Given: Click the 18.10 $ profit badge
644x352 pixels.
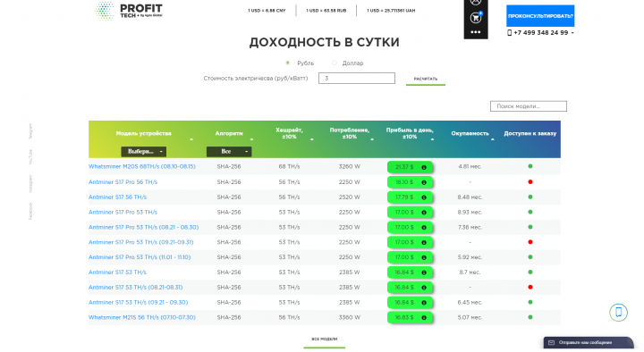Looking at the screenshot, I should 410,182.
